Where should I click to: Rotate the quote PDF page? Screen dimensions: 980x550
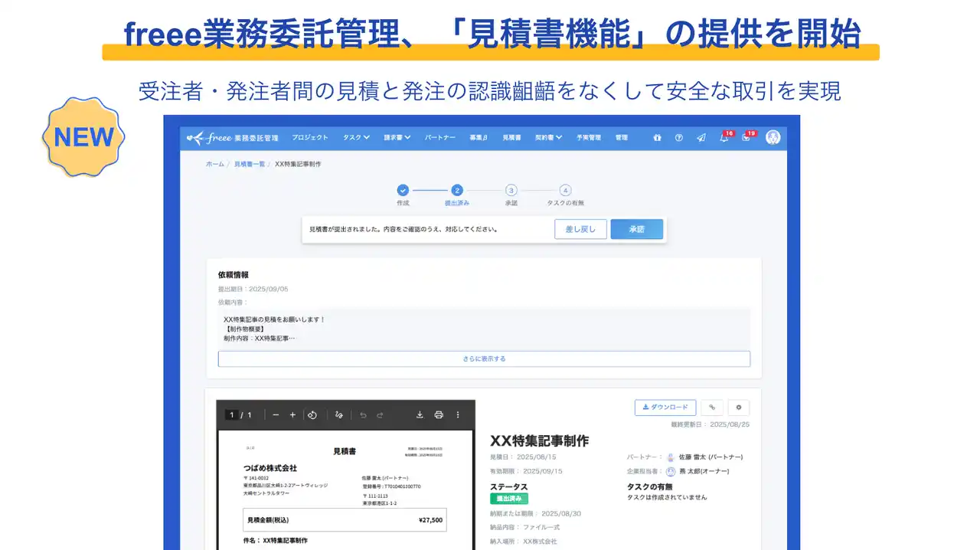pos(312,414)
